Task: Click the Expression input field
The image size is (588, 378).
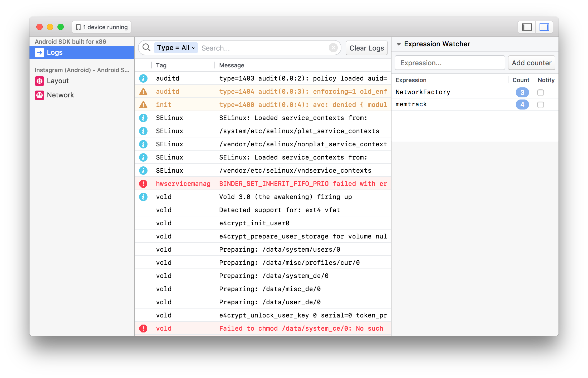Action: pyautogui.click(x=450, y=63)
